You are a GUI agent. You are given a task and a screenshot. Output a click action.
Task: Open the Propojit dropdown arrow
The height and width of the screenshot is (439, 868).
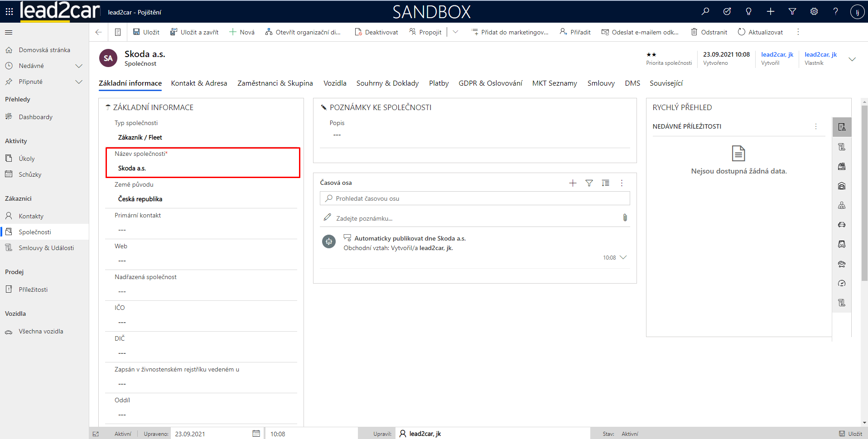pos(455,32)
